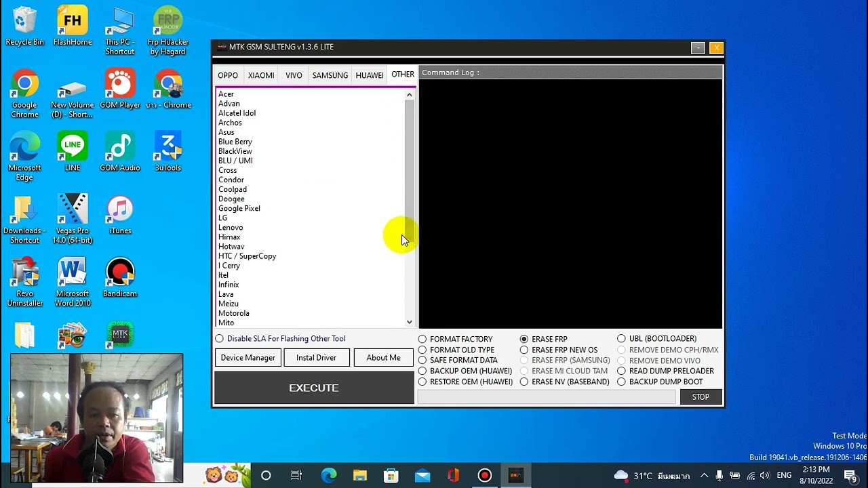The height and width of the screenshot is (488, 868).
Task: Open the Bandicam record icon in taskbar
Action: point(484,475)
